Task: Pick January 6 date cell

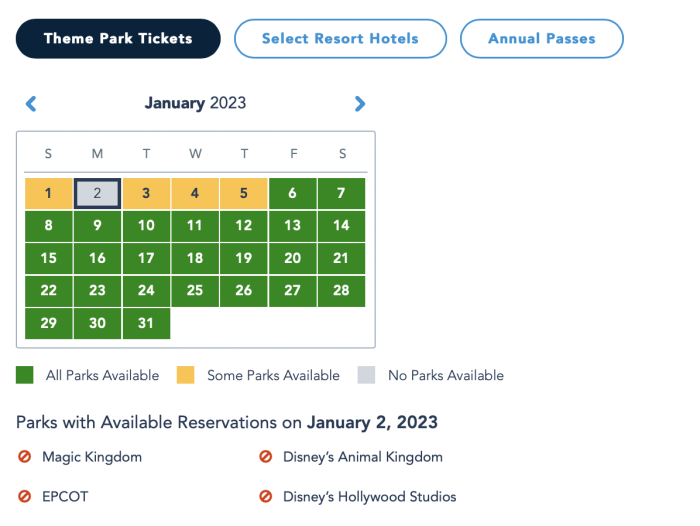Action: point(292,193)
